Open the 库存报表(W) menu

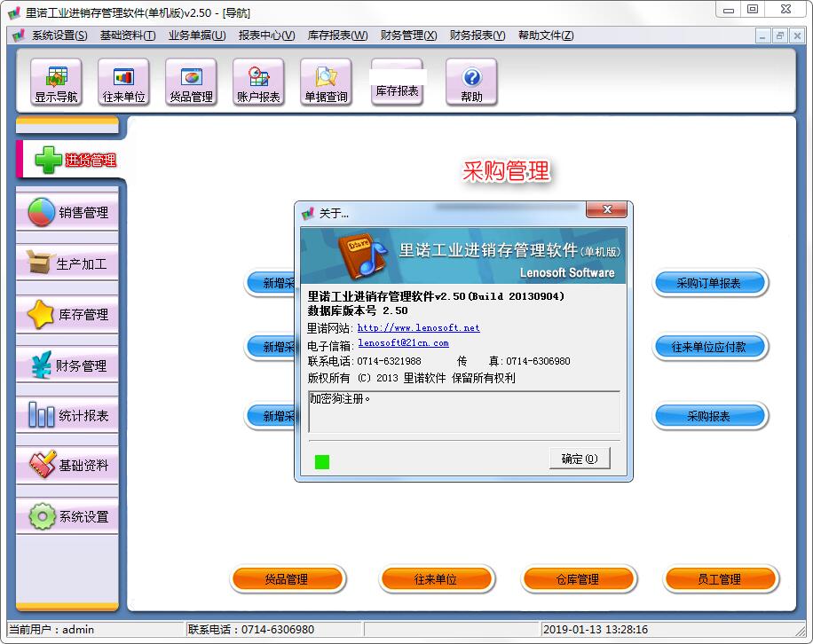tap(337, 35)
